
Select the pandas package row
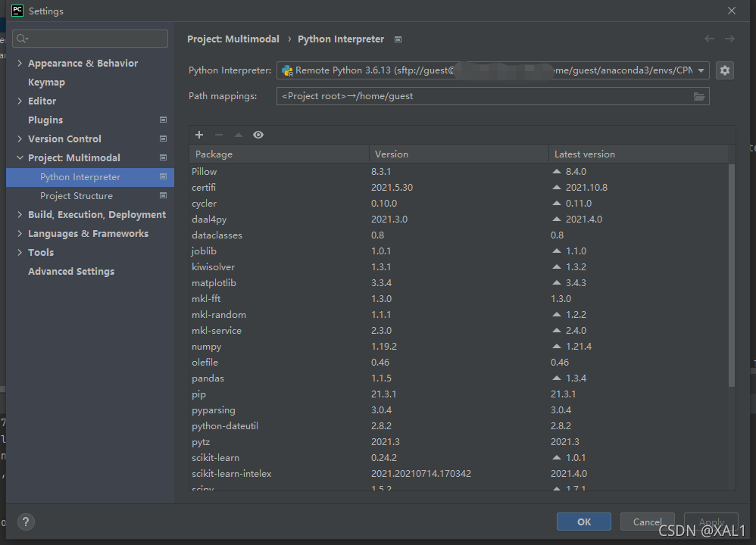click(458, 378)
